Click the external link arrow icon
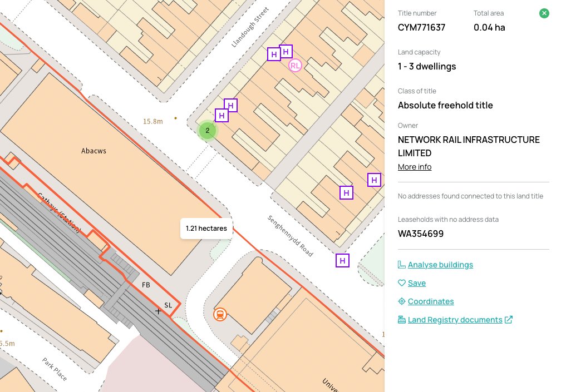Image resolution: width=561 pixels, height=392 pixels. click(x=509, y=320)
